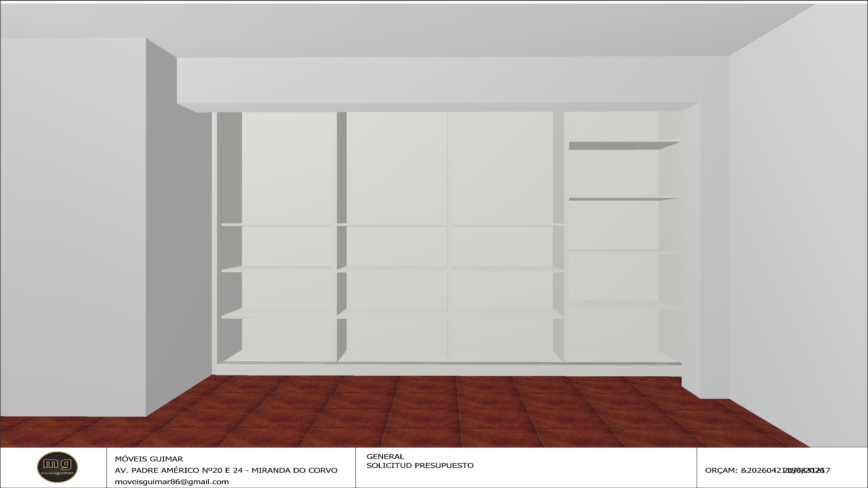The image size is (868, 488).
Task: Click the Móveis Guimar mg logo
Action: pyautogui.click(x=57, y=467)
